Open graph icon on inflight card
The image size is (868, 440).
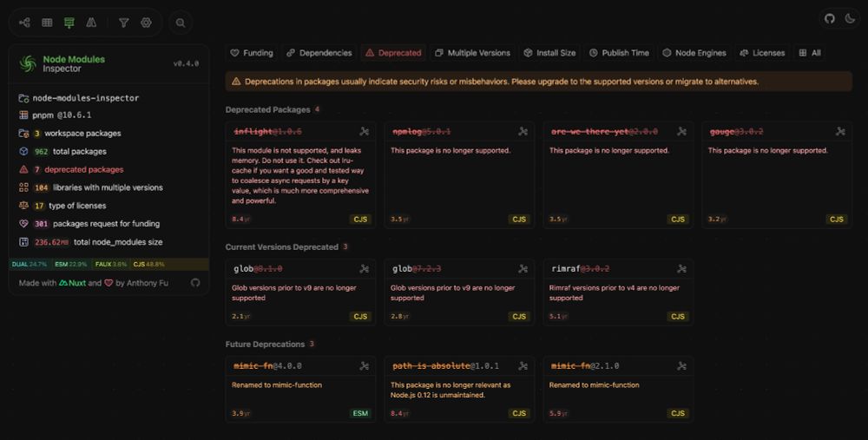click(365, 131)
